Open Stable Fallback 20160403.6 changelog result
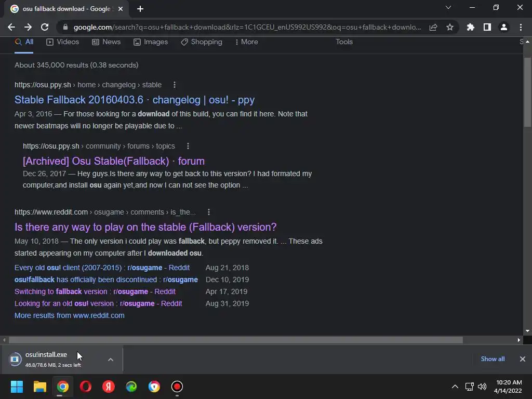The width and height of the screenshot is (532, 399). point(135,100)
